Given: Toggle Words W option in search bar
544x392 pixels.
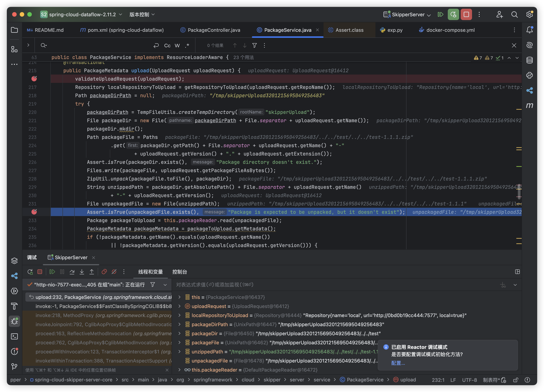Looking at the screenshot, I should point(177,46).
